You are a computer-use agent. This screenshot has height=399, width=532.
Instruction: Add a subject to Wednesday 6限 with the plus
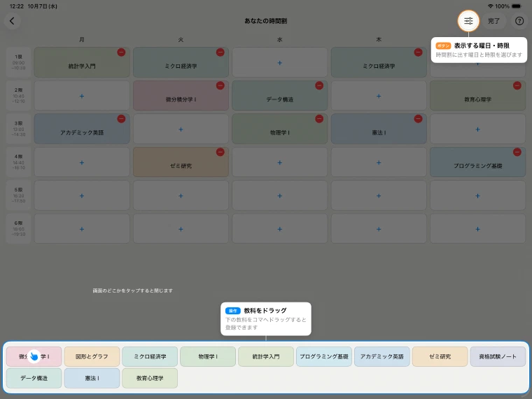click(x=279, y=229)
